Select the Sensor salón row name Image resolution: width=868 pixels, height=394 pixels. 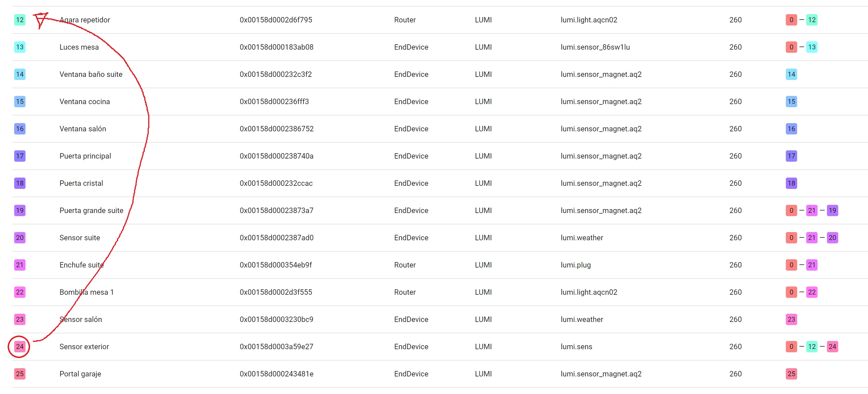(80, 319)
